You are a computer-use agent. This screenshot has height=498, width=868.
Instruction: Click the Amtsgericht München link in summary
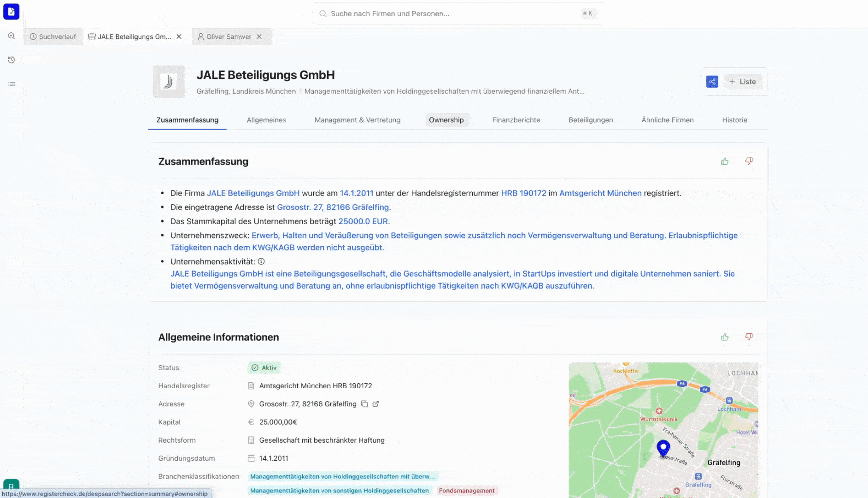(x=600, y=193)
